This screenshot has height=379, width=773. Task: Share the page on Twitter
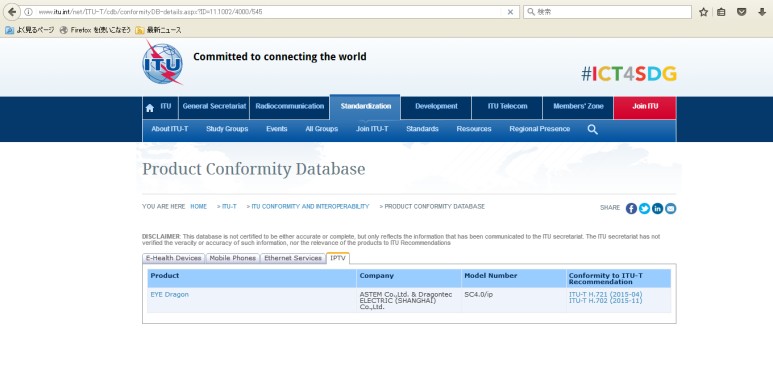point(644,208)
